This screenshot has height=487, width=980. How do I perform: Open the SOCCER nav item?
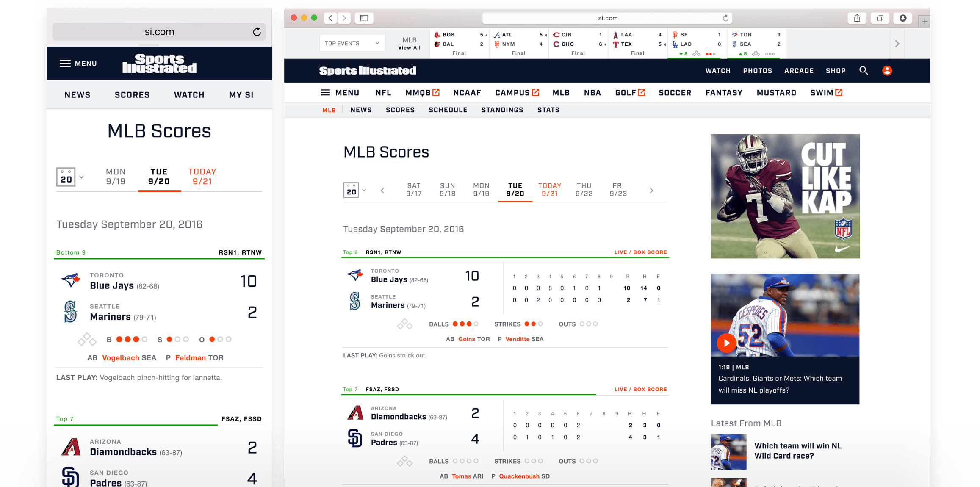tap(675, 93)
